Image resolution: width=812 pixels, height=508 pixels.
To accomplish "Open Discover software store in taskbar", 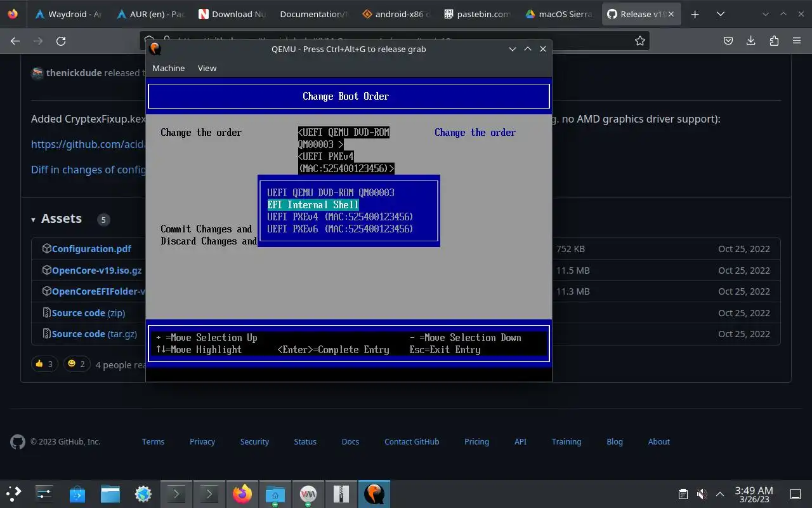I will point(77,493).
